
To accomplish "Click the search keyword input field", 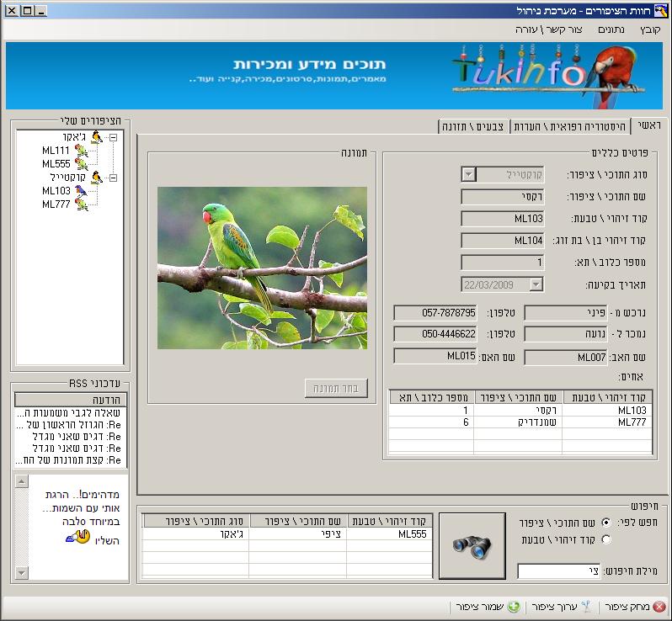I will [x=558, y=571].
